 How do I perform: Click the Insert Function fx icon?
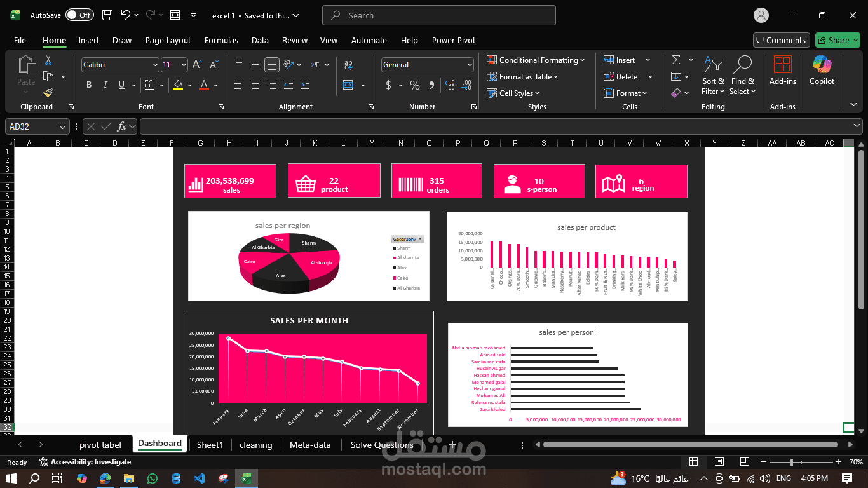click(x=122, y=126)
